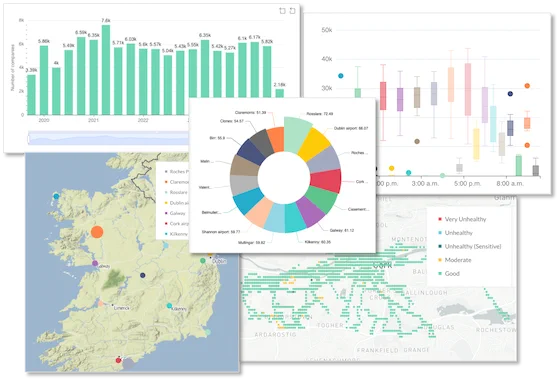The width and height of the screenshot is (560, 380).
Task: Click the navy outlier dot near 28k
Action: 510,94
